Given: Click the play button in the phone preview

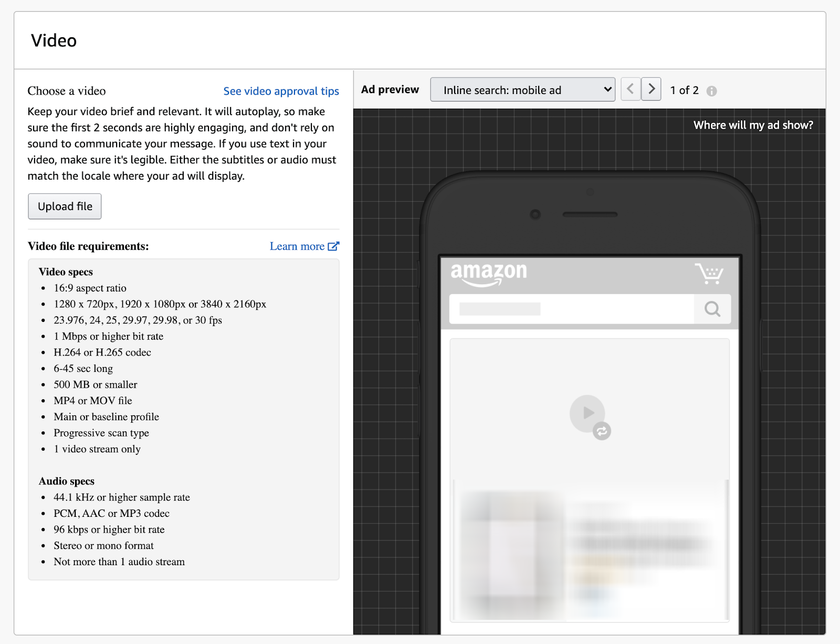Looking at the screenshot, I should coord(587,413).
